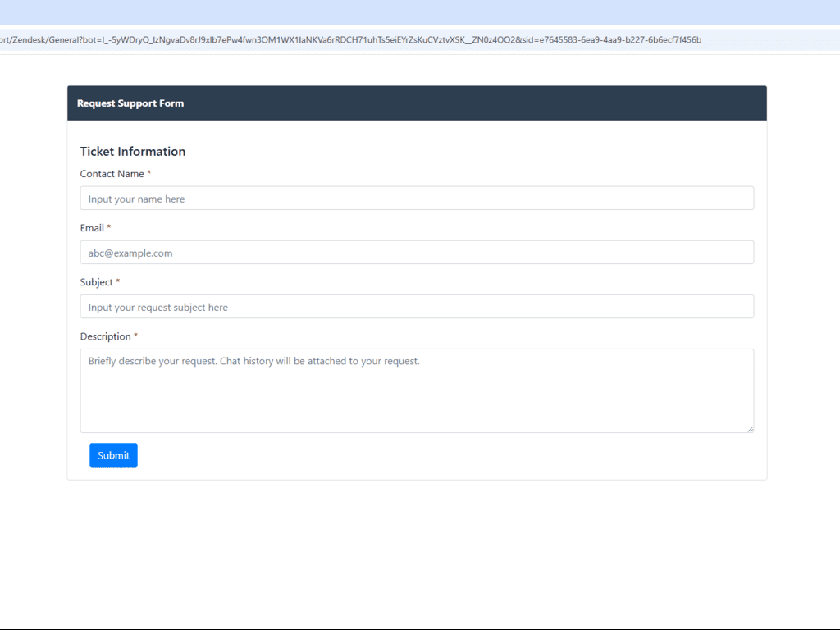Image resolution: width=840 pixels, height=630 pixels.
Task: Click red required asterisk beside Email
Action: point(109,228)
